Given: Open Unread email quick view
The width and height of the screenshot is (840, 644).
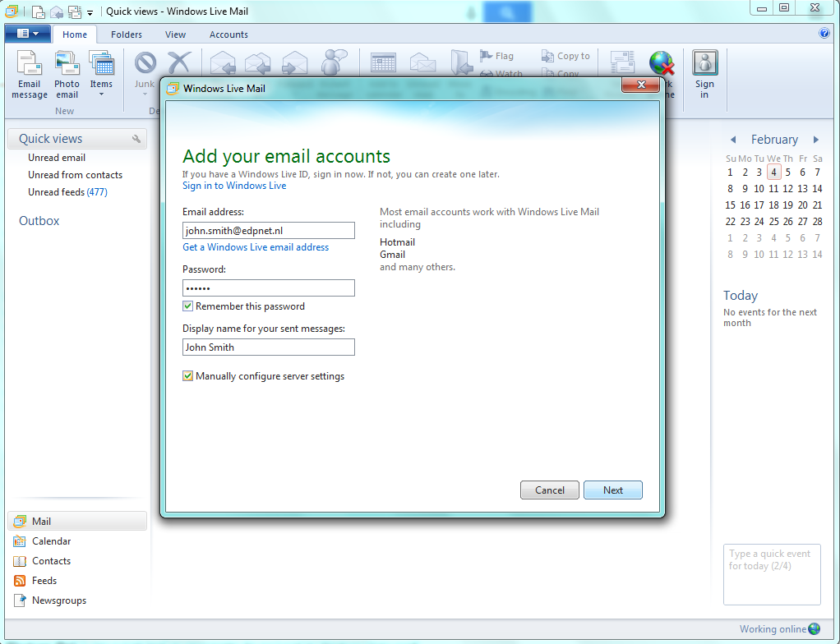Looking at the screenshot, I should click(57, 158).
